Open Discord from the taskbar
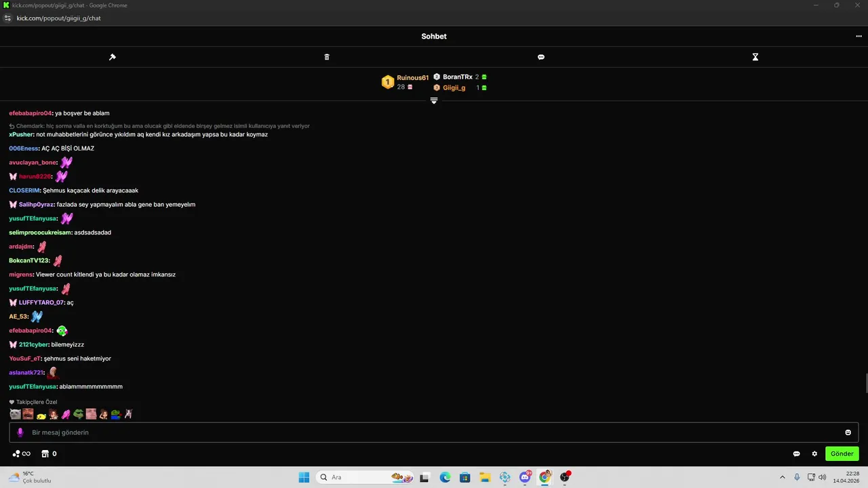The width and height of the screenshot is (868, 488). (x=525, y=477)
